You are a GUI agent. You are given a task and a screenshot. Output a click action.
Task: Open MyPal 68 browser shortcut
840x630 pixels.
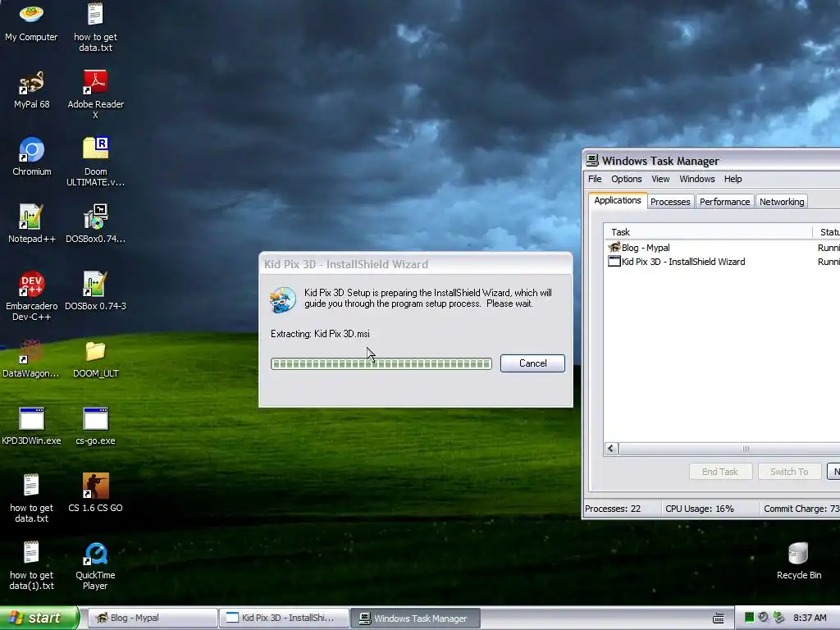31,89
